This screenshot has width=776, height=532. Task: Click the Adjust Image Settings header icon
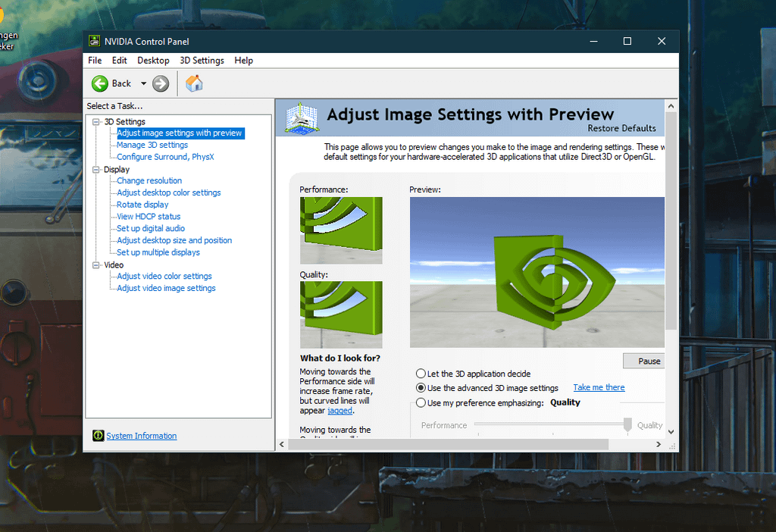tap(301, 120)
